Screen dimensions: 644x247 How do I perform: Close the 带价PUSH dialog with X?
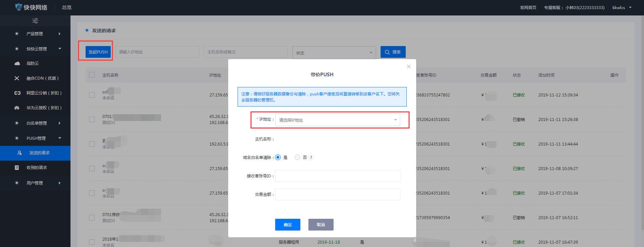pyautogui.click(x=408, y=67)
